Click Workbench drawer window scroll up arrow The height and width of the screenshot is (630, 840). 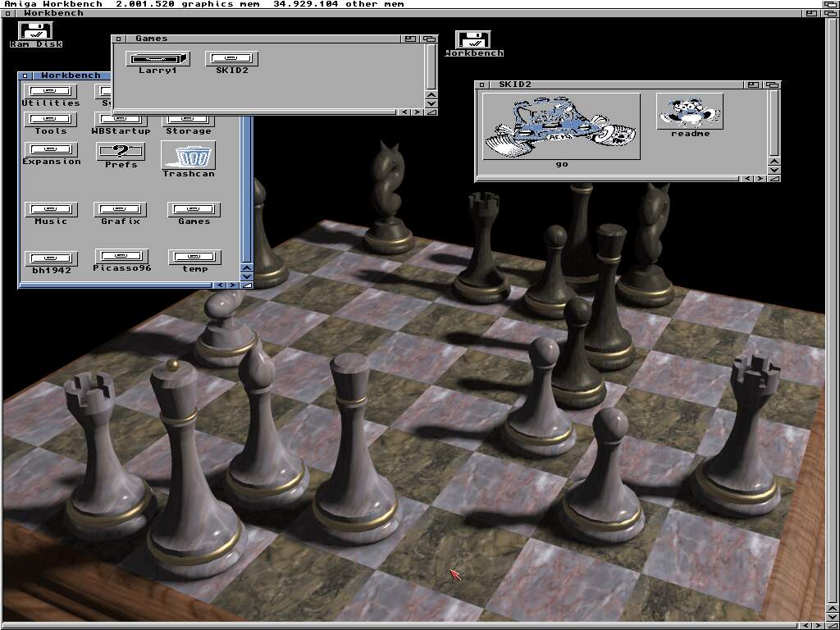coord(246,268)
